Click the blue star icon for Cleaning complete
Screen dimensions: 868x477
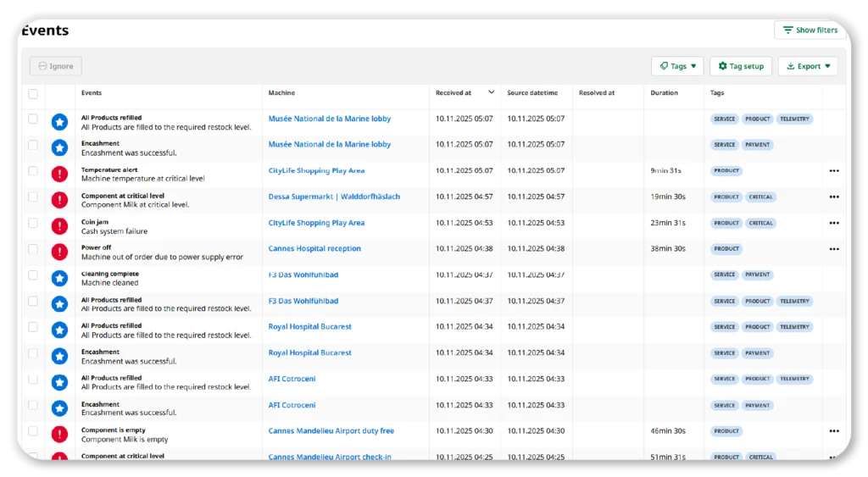click(59, 278)
